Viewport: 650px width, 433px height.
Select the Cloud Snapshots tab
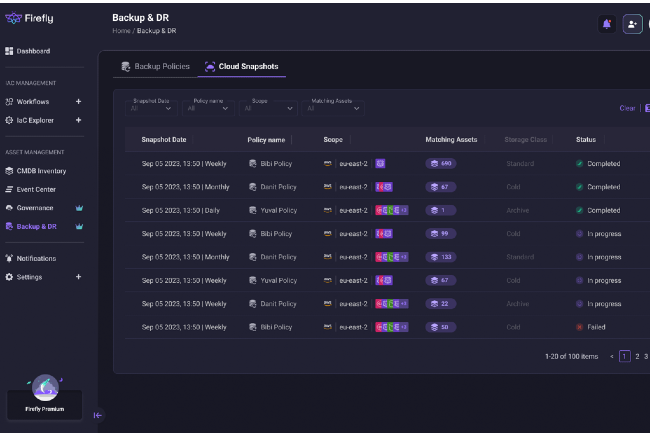[x=241, y=67]
